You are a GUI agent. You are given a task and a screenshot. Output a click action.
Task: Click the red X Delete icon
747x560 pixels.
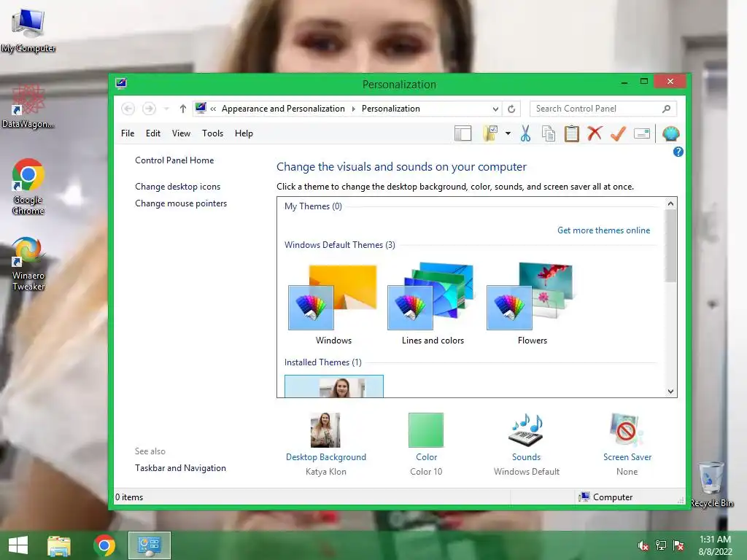coord(595,133)
